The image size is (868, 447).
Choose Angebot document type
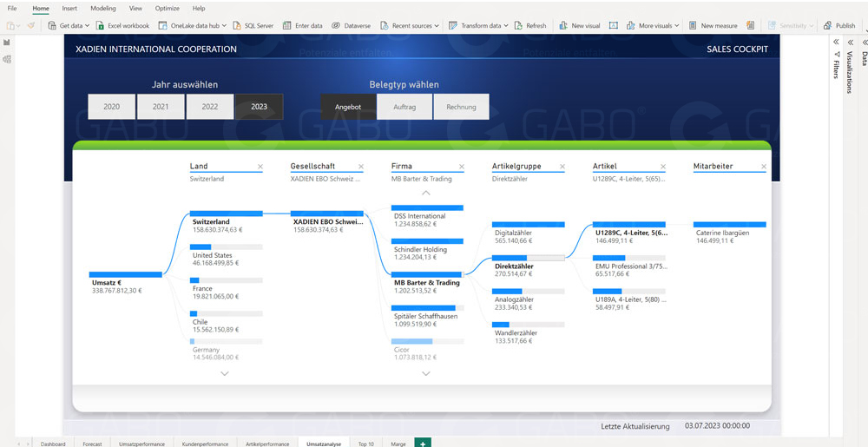[348, 107]
